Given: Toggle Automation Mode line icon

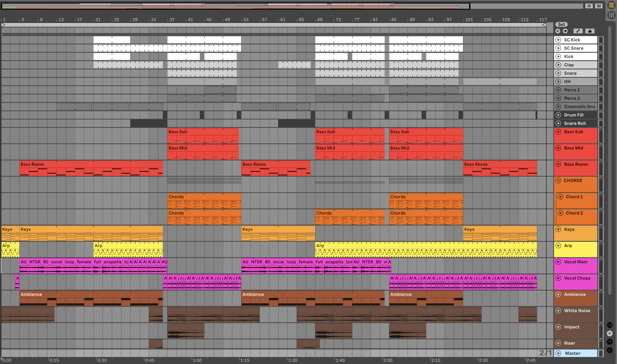Looking at the screenshot, I should click(x=578, y=31).
